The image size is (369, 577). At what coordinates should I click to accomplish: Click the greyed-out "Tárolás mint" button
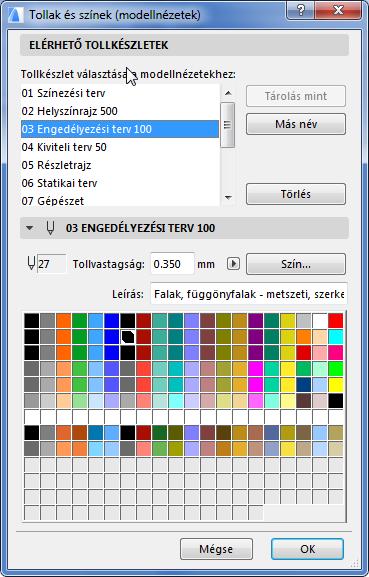point(296,96)
